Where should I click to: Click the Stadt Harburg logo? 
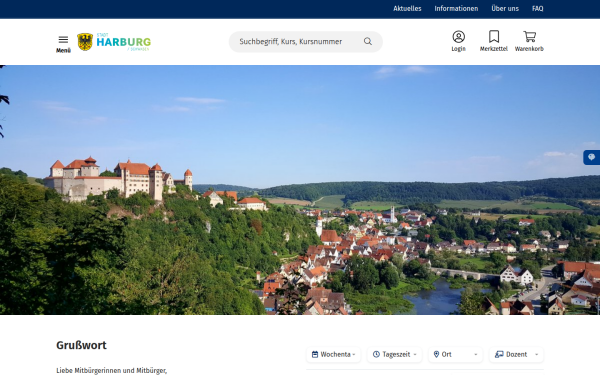114,42
